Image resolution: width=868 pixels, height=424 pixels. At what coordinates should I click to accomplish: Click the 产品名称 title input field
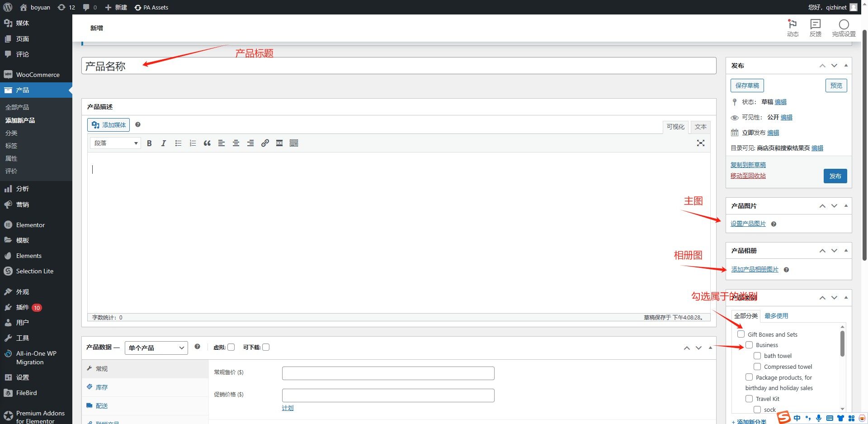click(398, 66)
